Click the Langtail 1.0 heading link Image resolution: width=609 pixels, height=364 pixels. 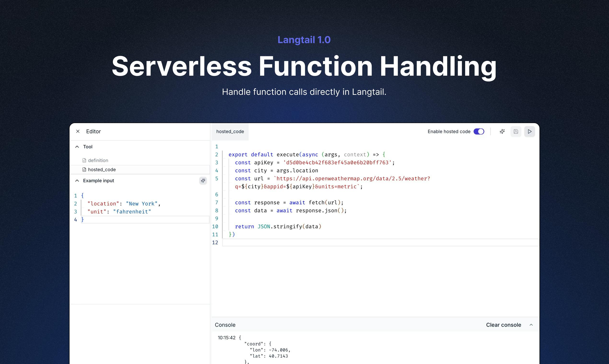304,40
